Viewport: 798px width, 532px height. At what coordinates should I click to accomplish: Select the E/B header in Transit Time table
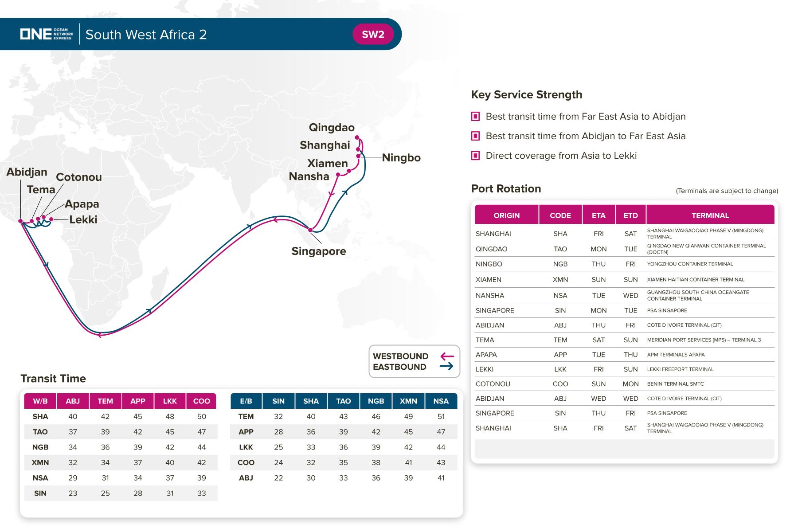[x=246, y=401]
